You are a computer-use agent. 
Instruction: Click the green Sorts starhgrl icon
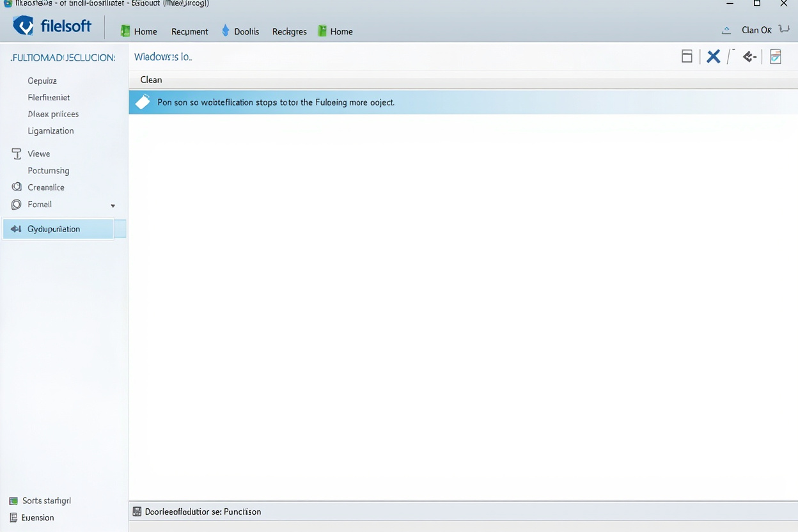coord(13,501)
